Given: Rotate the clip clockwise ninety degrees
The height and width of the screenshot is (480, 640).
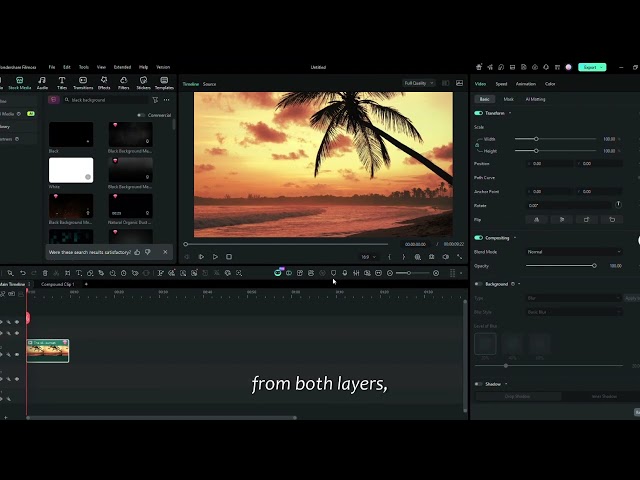Looking at the screenshot, I should click(587, 220).
